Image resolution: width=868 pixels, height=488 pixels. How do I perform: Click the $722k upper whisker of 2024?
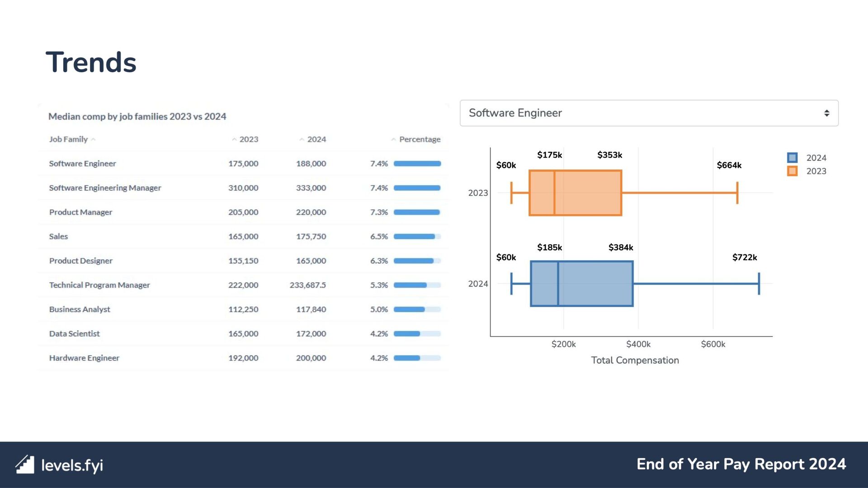pos(759,284)
